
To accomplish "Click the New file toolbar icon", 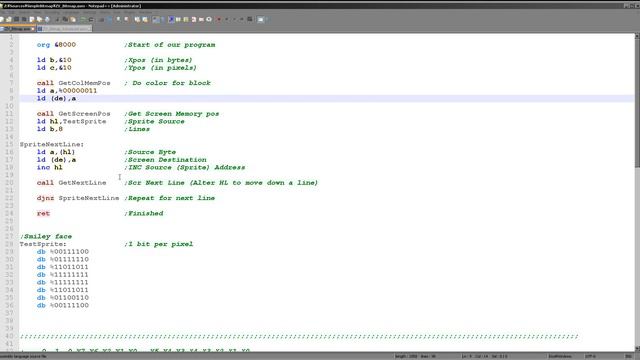I will 1,19.
